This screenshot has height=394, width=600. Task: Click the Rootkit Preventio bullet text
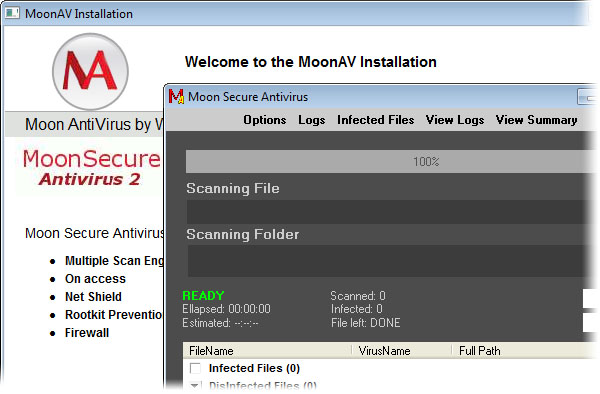(114, 315)
